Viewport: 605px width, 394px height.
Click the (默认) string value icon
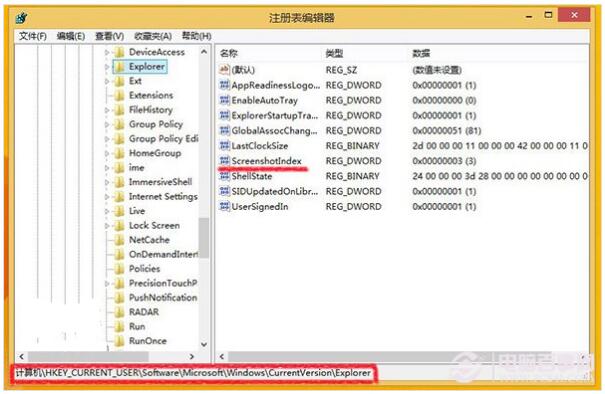(x=225, y=70)
